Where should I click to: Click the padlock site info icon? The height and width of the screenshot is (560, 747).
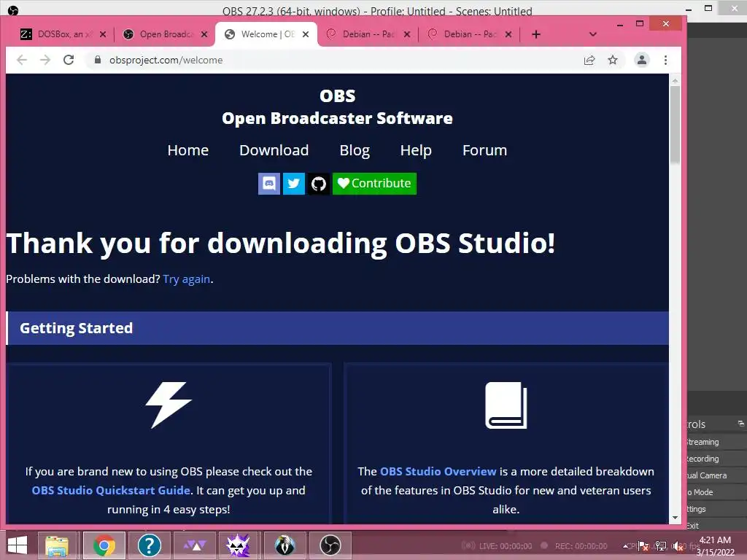click(x=98, y=60)
